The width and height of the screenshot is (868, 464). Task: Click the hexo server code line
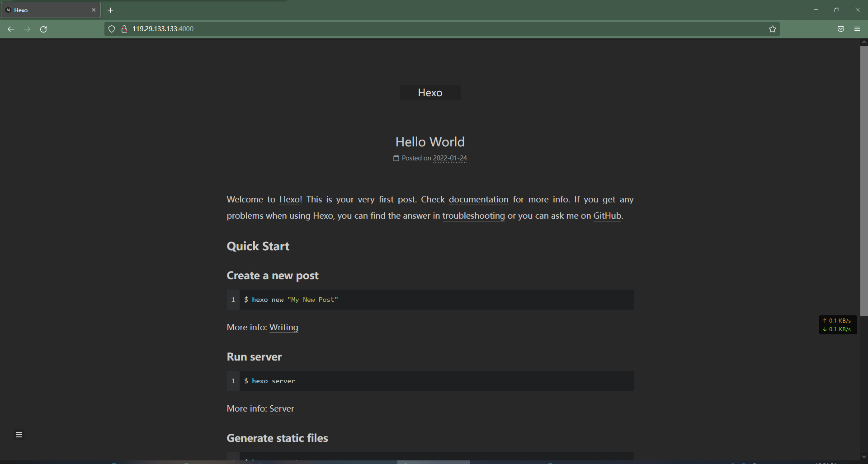click(x=269, y=381)
